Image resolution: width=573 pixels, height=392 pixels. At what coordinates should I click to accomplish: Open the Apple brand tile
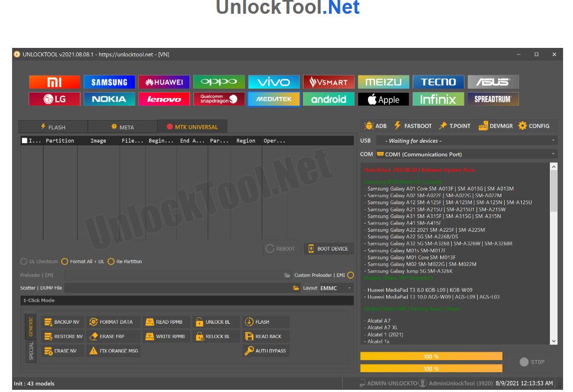pyautogui.click(x=383, y=99)
